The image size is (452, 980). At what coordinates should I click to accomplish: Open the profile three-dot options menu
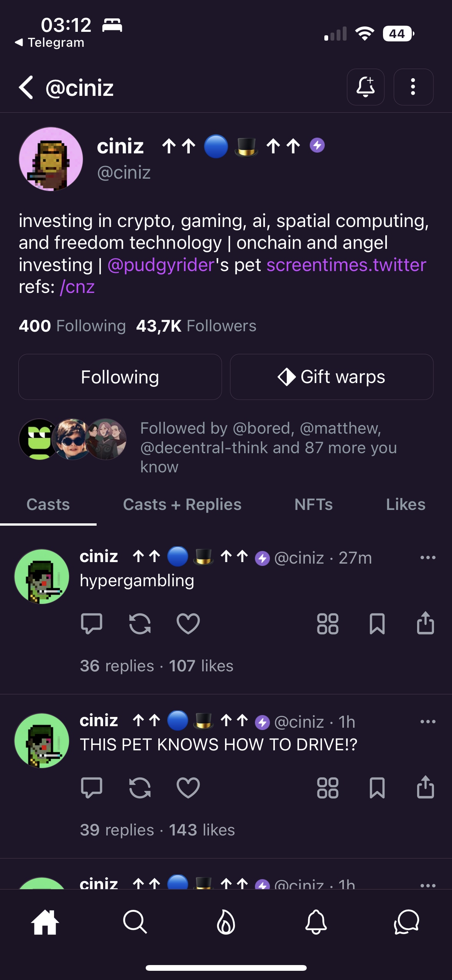(413, 87)
